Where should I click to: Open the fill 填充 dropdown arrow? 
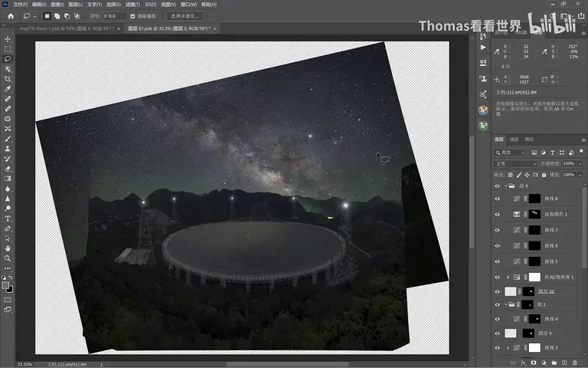pyautogui.click(x=580, y=175)
